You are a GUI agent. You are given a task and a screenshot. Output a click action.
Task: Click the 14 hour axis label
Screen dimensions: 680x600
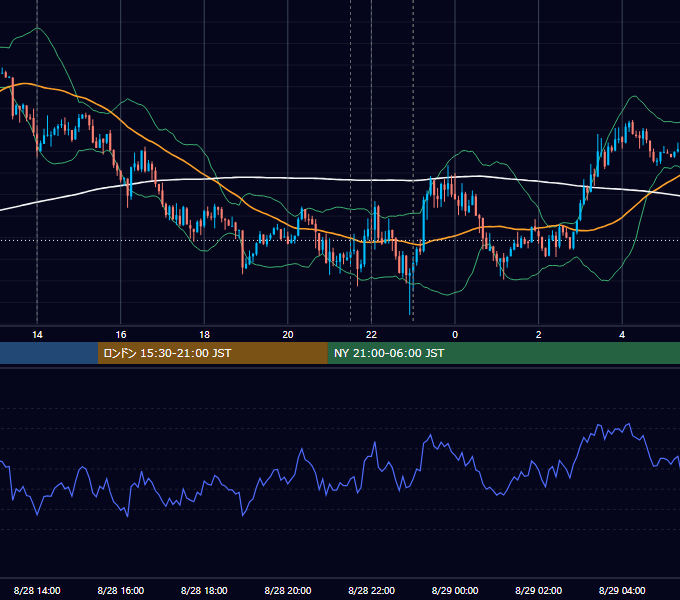pyautogui.click(x=37, y=335)
